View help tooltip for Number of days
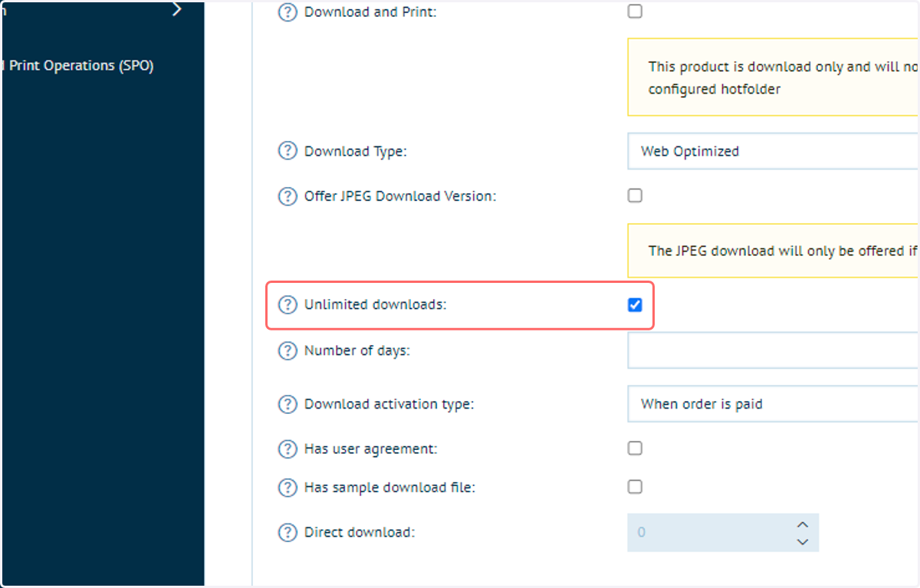Image resolution: width=920 pixels, height=588 pixels. pos(287,351)
